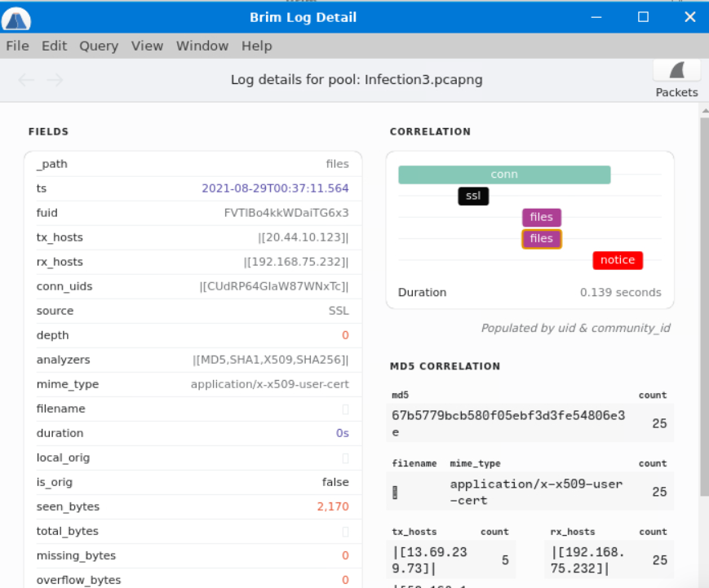Click the duration value 0s
The width and height of the screenshot is (709, 588).
pos(343,433)
